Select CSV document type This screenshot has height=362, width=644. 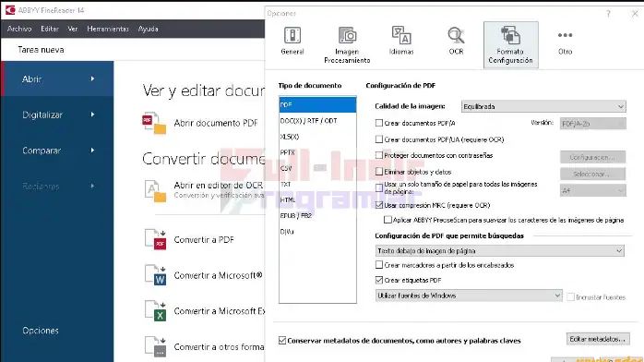(317, 168)
